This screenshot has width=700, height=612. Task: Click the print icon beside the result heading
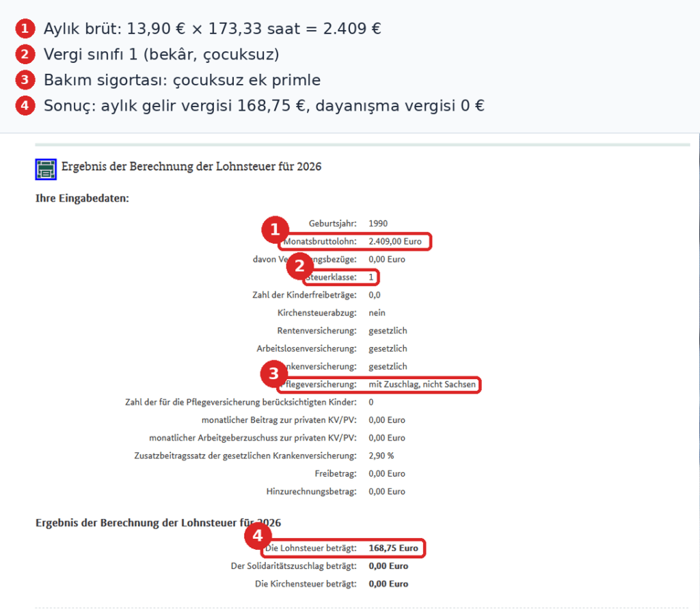pos(46,169)
